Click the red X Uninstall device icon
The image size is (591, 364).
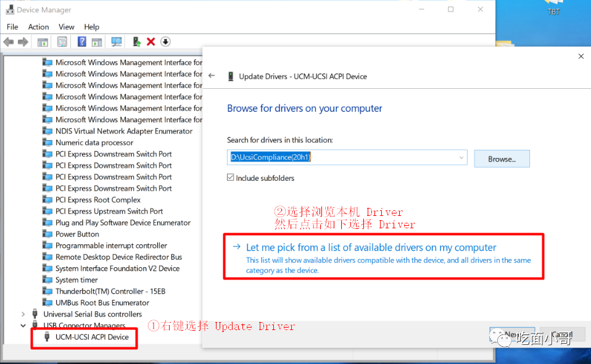pyautogui.click(x=151, y=42)
